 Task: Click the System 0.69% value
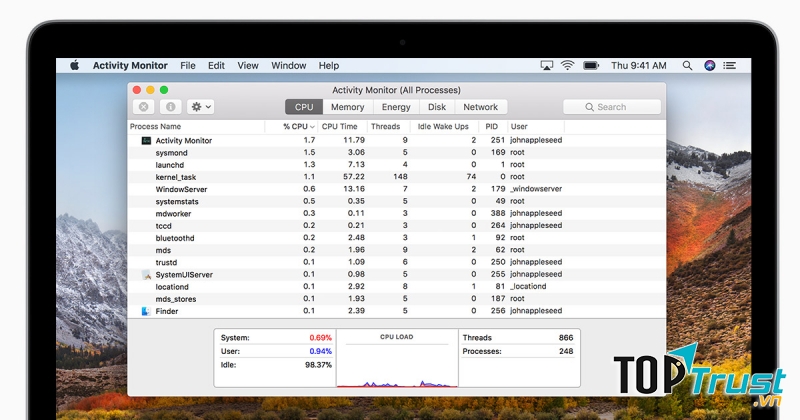(320, 338)
